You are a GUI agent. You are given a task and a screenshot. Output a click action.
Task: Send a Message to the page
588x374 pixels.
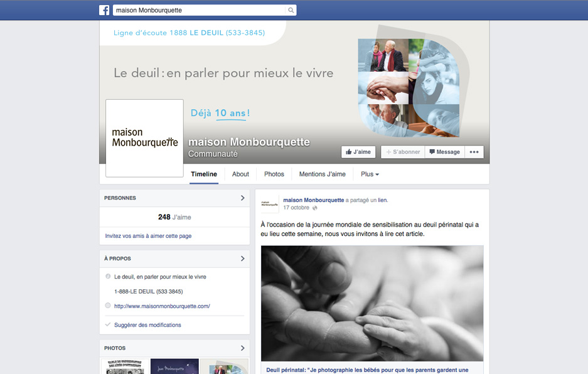point(445,152)
